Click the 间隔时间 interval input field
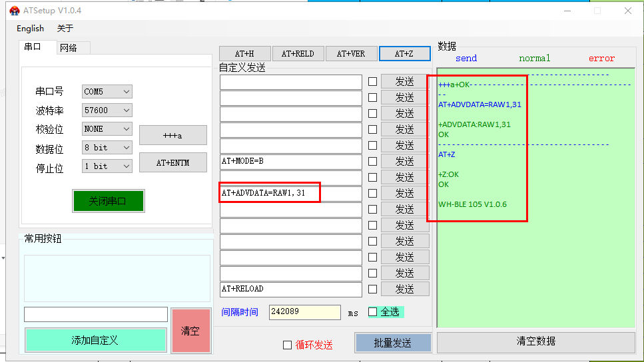 tap(304, 312)
